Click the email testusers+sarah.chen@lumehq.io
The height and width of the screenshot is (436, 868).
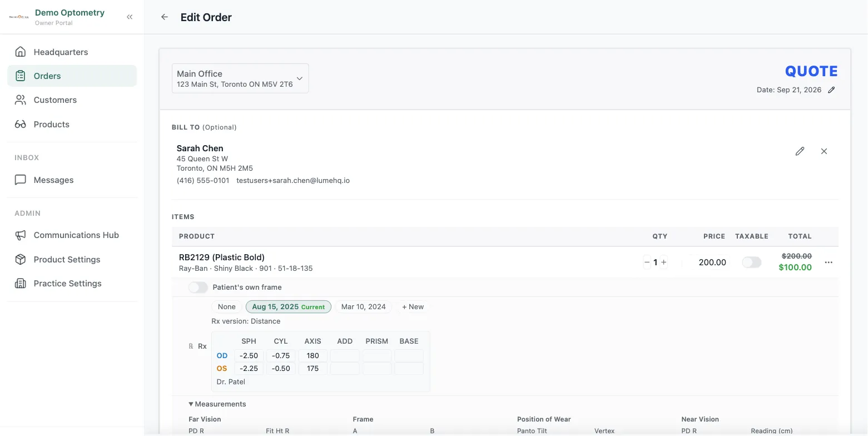coord(293,181)
